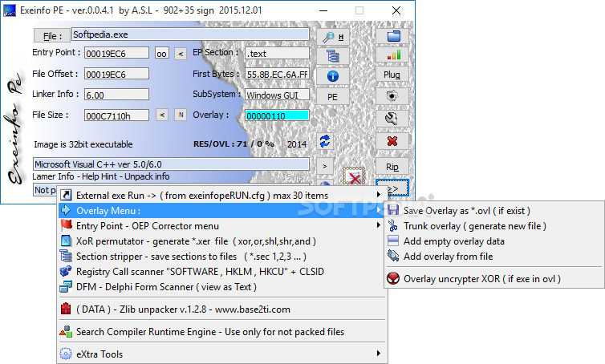The image size is (605, 364).
Task: Open the Plug plugins button
Action: [392, 75]
